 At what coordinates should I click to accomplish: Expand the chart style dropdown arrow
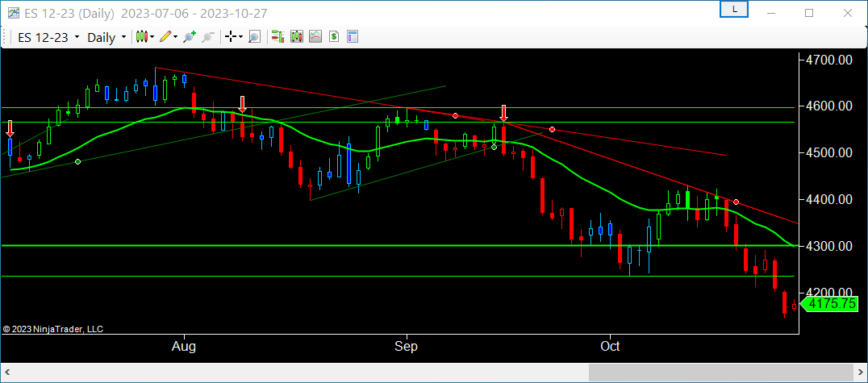[152, 37]
